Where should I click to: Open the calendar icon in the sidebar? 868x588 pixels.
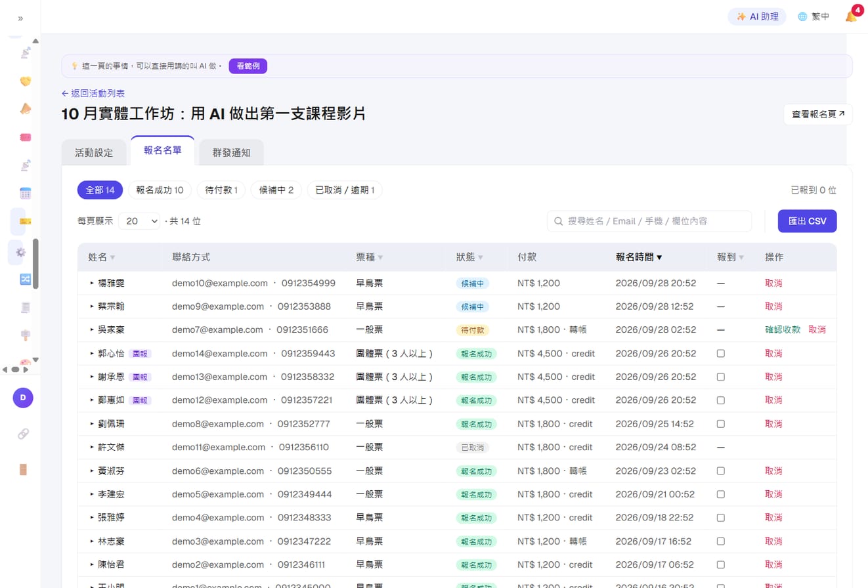(26, 194)
